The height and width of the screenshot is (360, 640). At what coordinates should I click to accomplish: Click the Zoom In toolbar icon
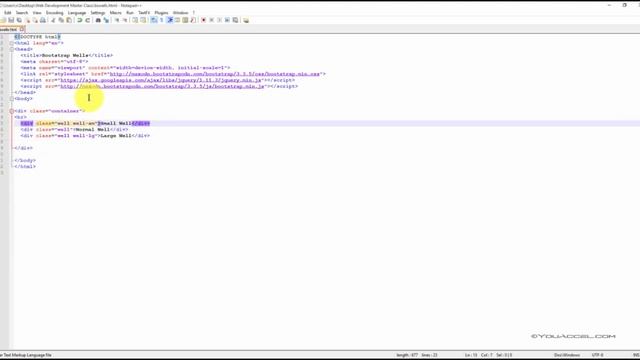pos(117,20)
